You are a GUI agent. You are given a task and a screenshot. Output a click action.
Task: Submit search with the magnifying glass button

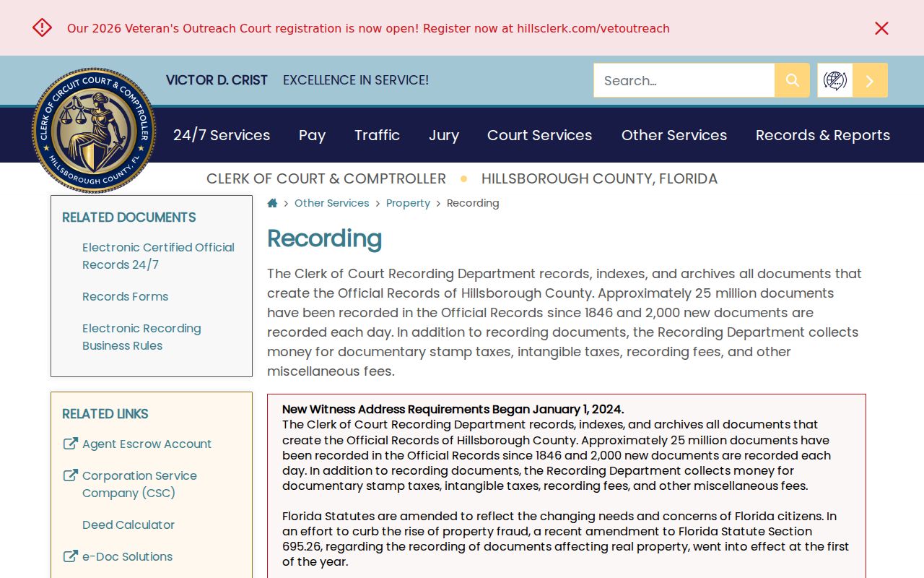click(792, 80)
